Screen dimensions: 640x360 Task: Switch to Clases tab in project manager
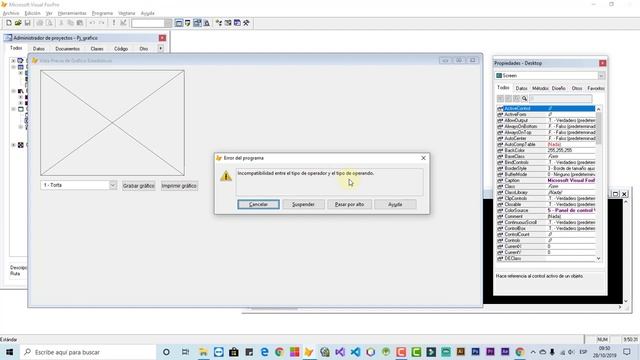(x=97, y=49)
